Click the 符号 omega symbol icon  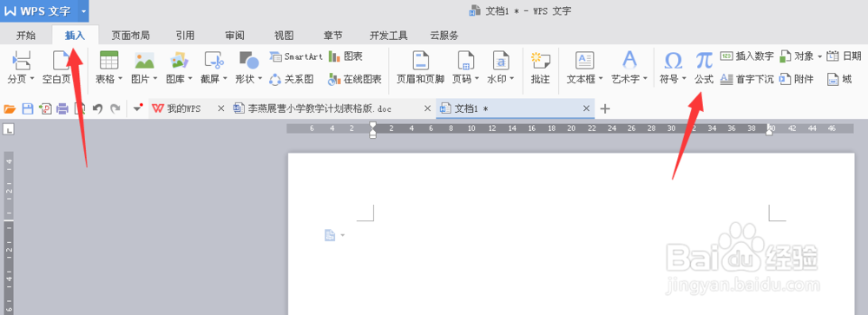click(673, 61)
